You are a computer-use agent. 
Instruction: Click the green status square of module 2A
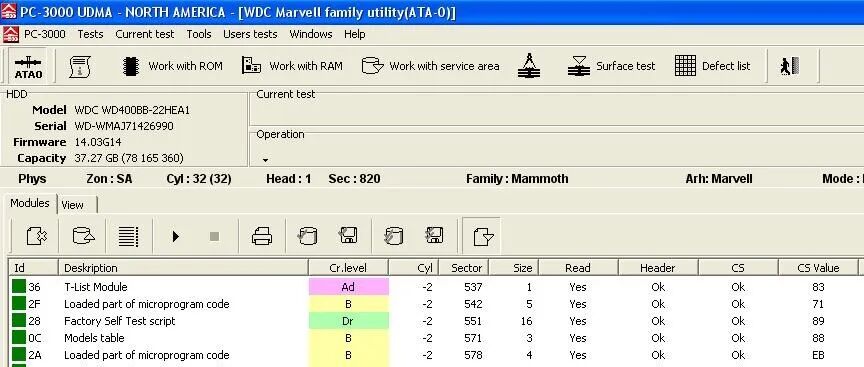(19, 355)
